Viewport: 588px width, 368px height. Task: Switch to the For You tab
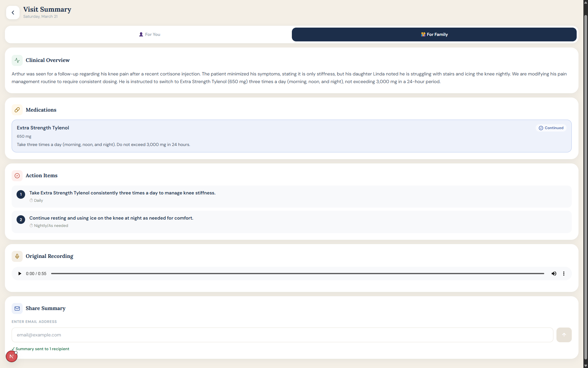(149, 34)
